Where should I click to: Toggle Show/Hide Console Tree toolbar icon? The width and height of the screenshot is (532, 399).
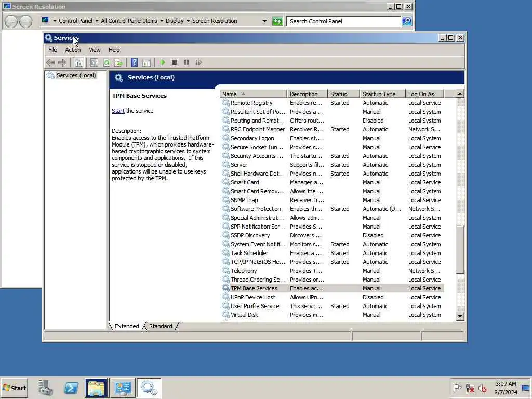79,62
